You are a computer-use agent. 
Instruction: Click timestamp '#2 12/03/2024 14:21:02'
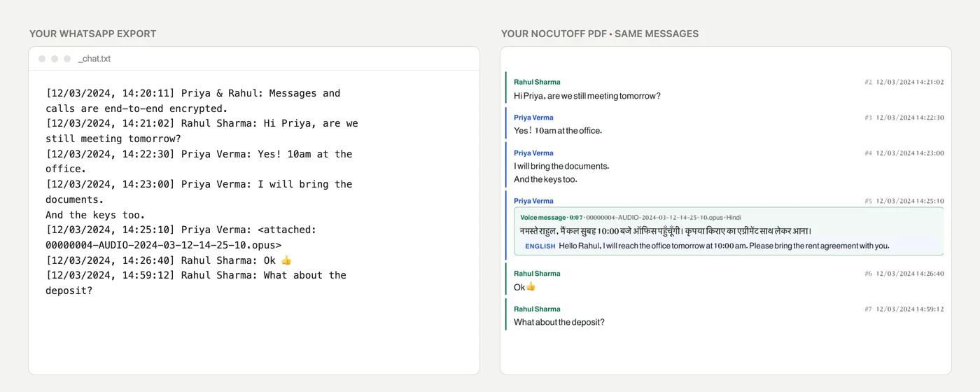(904, 82)
